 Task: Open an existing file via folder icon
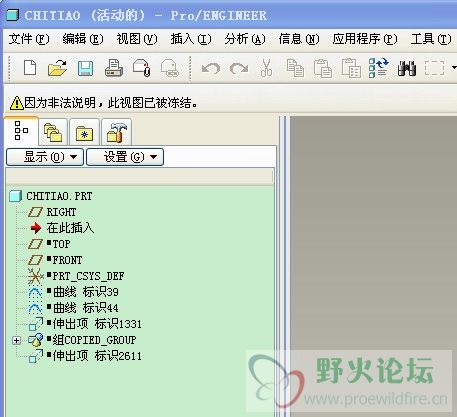(57, 68)
